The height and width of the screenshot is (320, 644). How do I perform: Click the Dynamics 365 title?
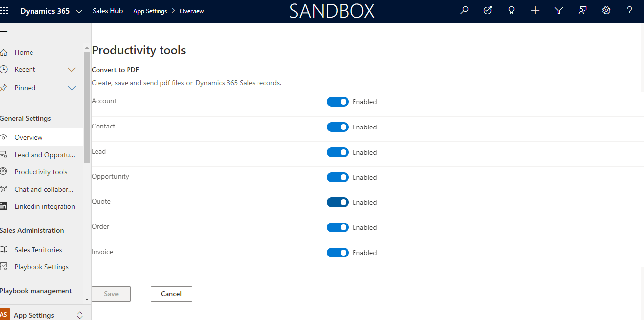(45, 11)
